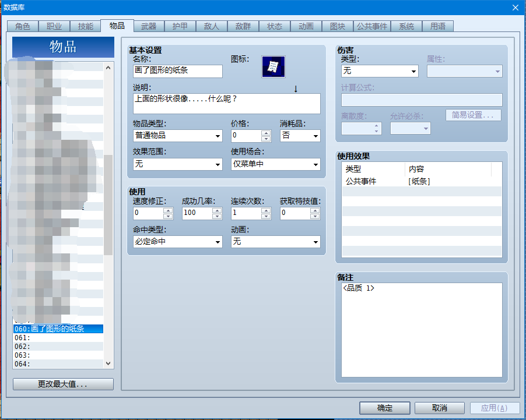Open the 动画 tab

coord(306,26)
